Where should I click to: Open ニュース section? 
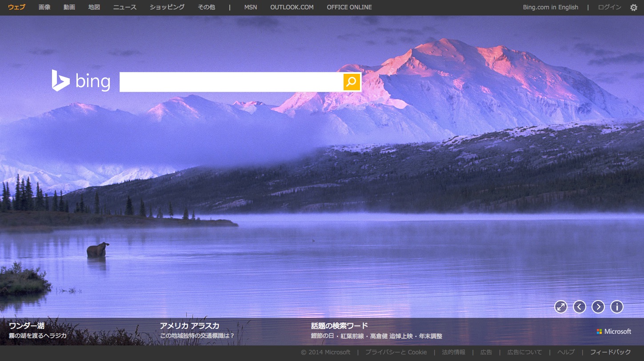pos(125,7)
